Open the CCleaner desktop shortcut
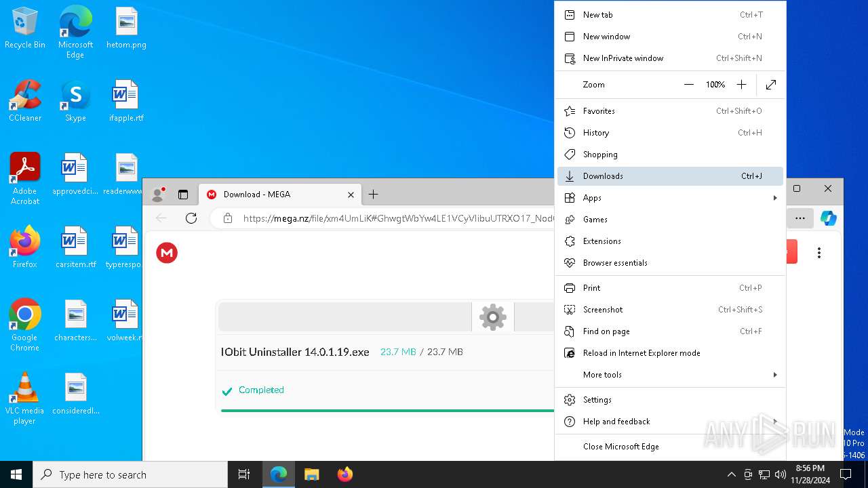This screenshot has height=488, width=868. pos(25,101)
